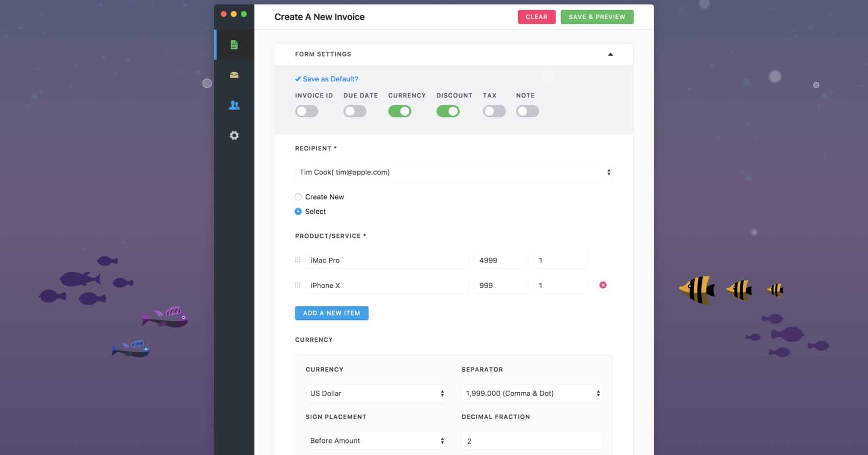
Task: Open the Before Amount sign placement dropdown
Action: pos(376,441)
